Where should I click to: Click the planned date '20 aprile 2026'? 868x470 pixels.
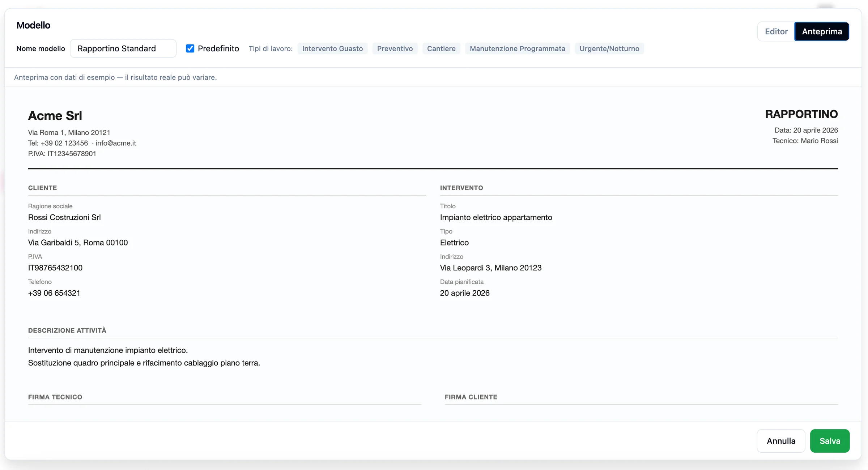tap(465, 293)
